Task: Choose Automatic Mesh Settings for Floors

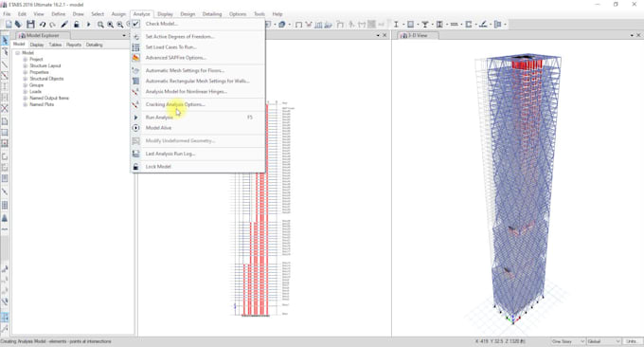Action: click(198, 71)
